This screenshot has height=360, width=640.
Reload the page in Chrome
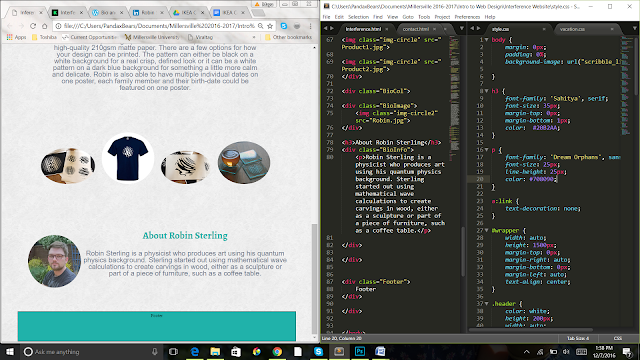click(x=33, y=26)
